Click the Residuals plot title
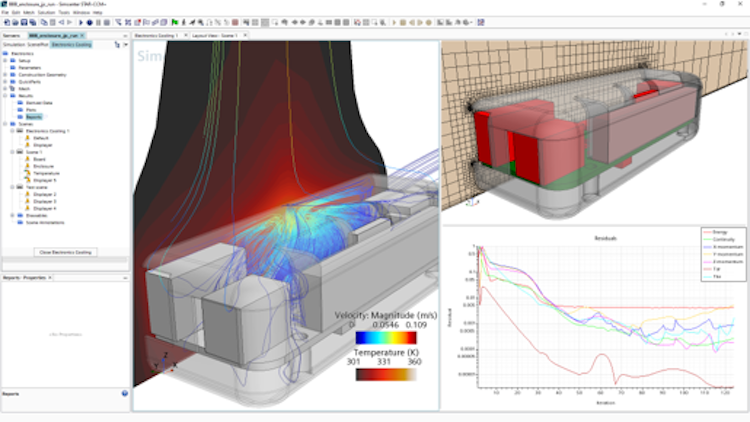The height and width of the screenshot is (422, 750). (x=605, y=238)
